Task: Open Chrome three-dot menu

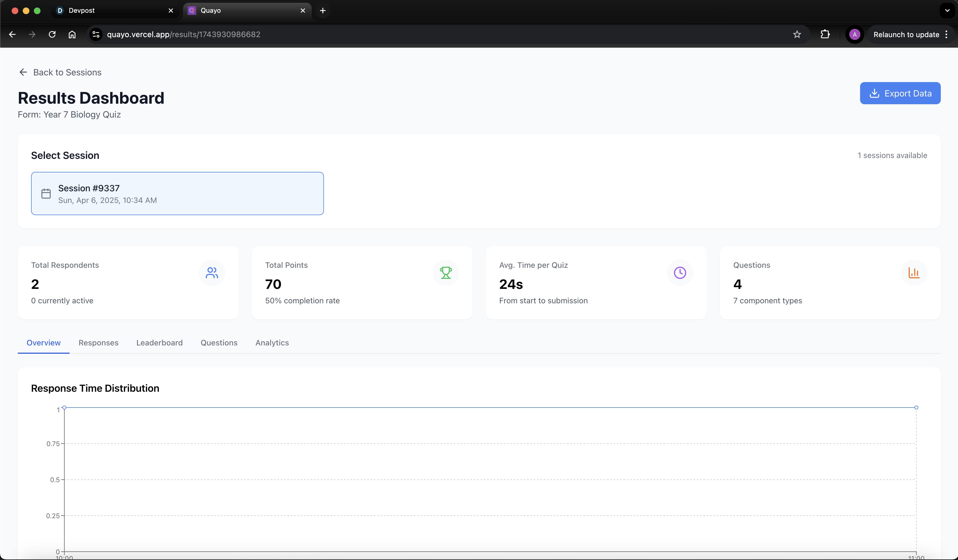Action: point(947,35)
